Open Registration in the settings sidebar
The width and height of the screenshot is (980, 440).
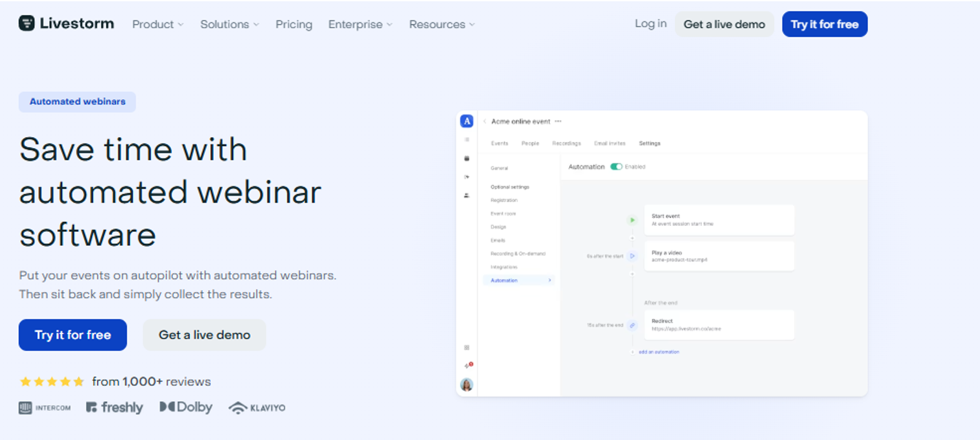[x=504, y=200]
